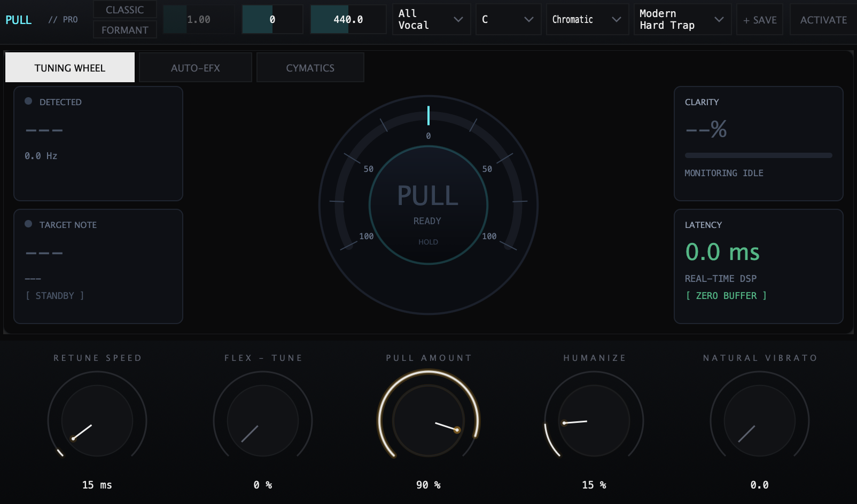Switch to the AUTO-EFX tab
Image resolution: width=857 pixels, height=504 pixels.
[x=196, y=68]
